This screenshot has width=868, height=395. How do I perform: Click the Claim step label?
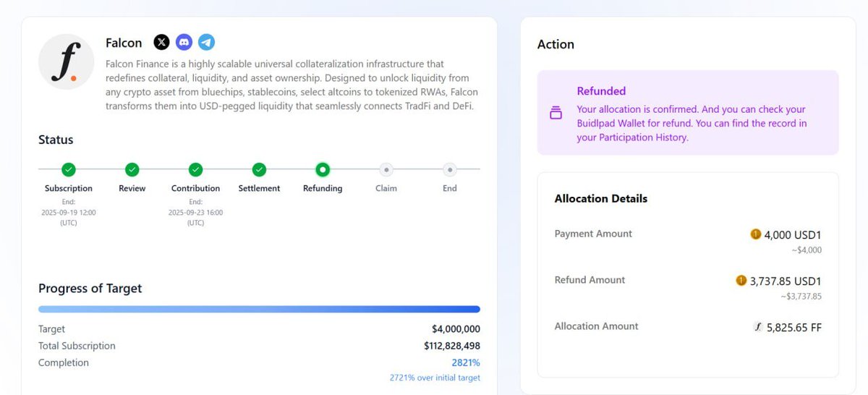386,188
